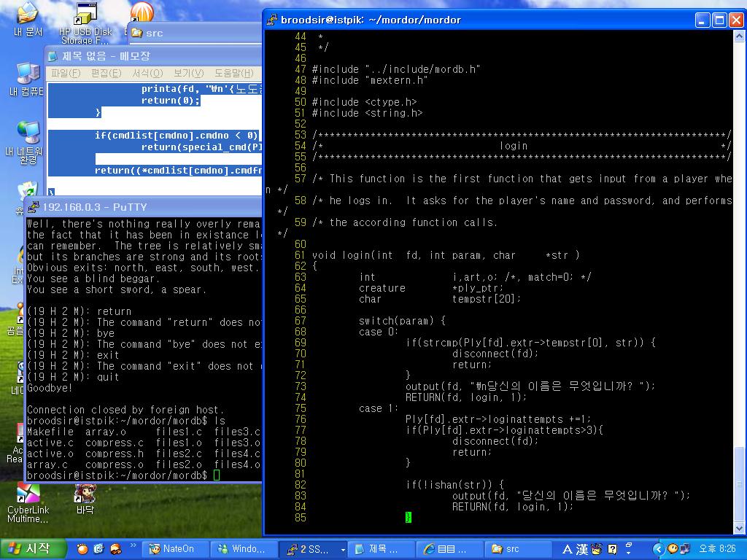The width and height of the screenshot is (747, 560).
Task: Open the 서식(O) menu in Notepad
Action: click(147, 73)
